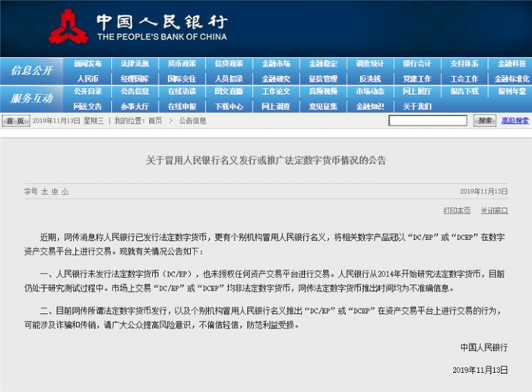Viewport: 532px width, 392px height.
Task: Visit the 意见征集 page
Action: 323,106
